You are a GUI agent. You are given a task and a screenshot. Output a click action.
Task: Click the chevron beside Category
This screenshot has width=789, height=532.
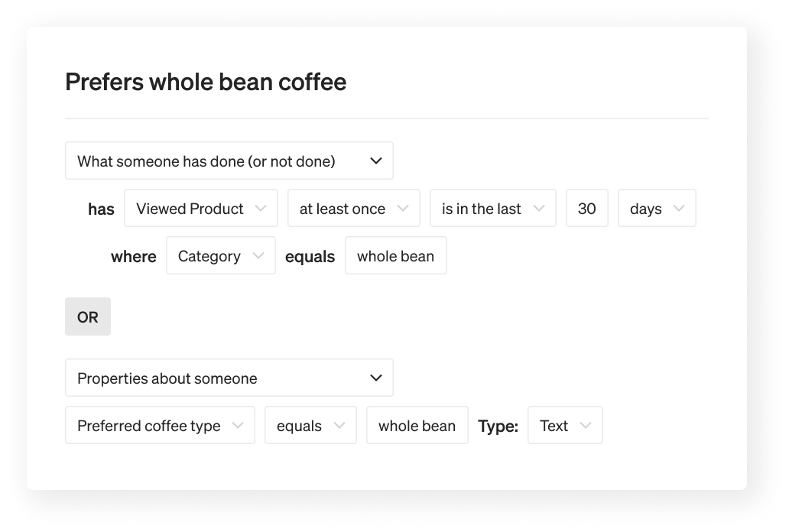[258, 255]
